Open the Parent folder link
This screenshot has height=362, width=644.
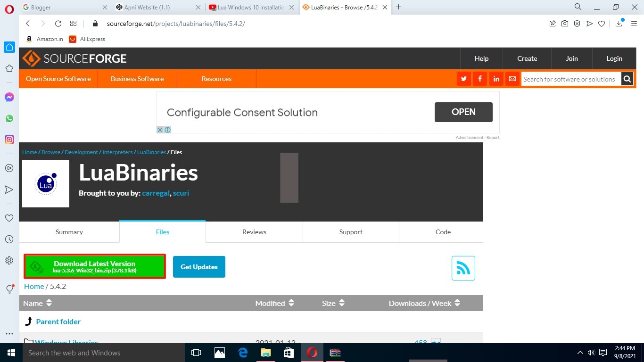[58, 321]
